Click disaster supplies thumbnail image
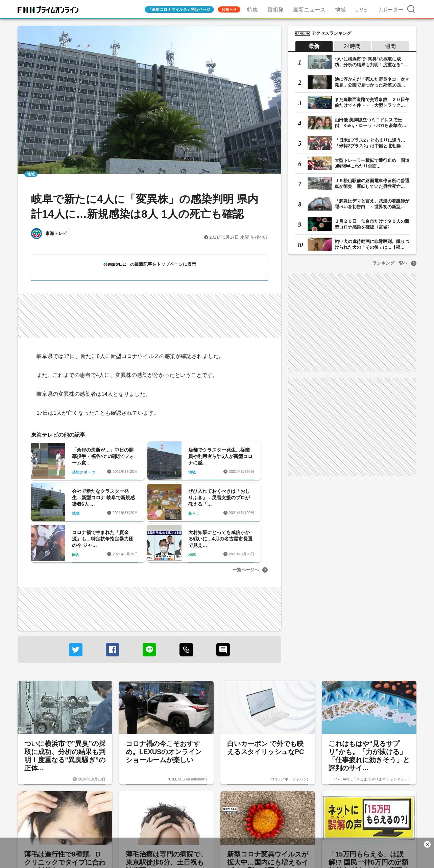Screen dimensions: 434x868 (x=164, y=502)
